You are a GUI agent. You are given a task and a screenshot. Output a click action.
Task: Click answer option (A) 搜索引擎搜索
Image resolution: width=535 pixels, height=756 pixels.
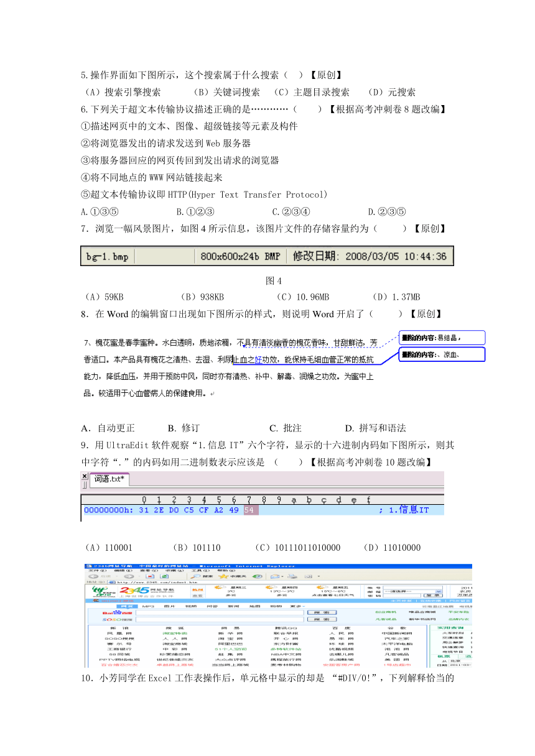[x=123, y=92]
